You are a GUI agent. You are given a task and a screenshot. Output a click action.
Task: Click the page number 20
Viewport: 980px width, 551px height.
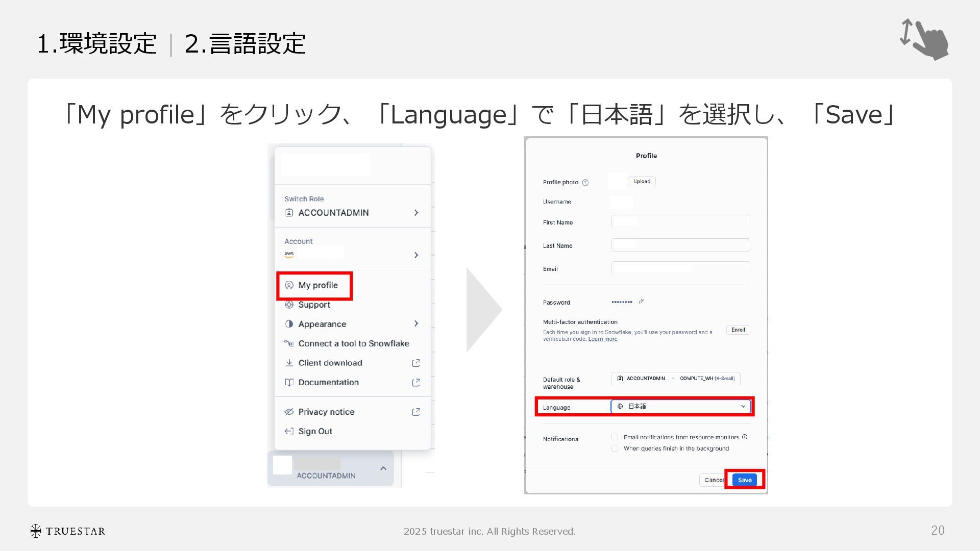(x=938, y=531)
